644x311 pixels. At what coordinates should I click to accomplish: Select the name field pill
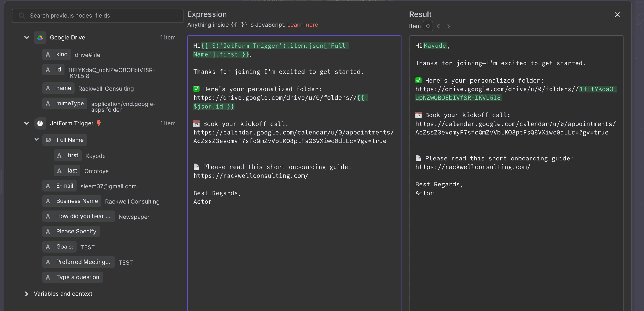click(58, 88)
